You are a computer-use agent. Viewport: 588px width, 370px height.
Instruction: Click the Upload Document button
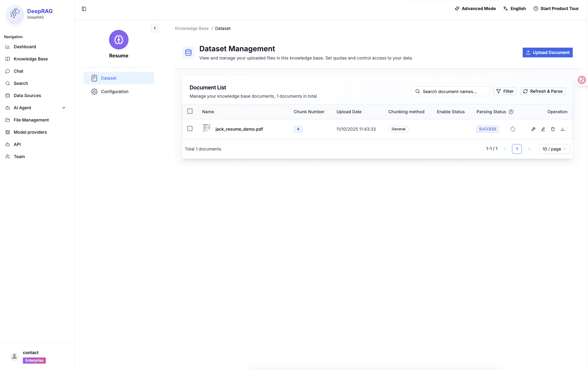[x=547, y=53]
